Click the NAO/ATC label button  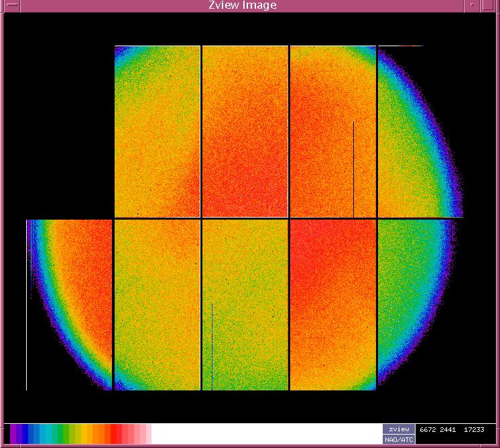click(399, 439)
